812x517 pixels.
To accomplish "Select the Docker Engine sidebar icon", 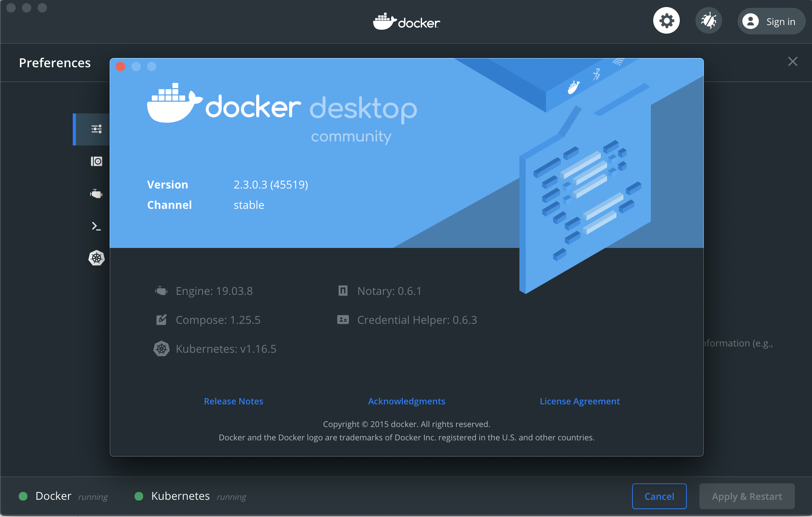I will pyautogui.click(x=96, y=193).
